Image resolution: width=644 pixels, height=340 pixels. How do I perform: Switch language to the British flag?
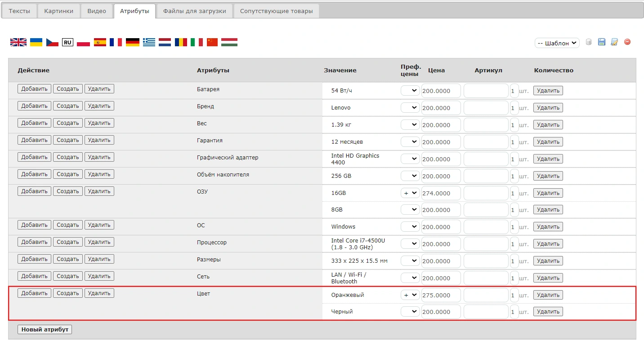(18, 42)
